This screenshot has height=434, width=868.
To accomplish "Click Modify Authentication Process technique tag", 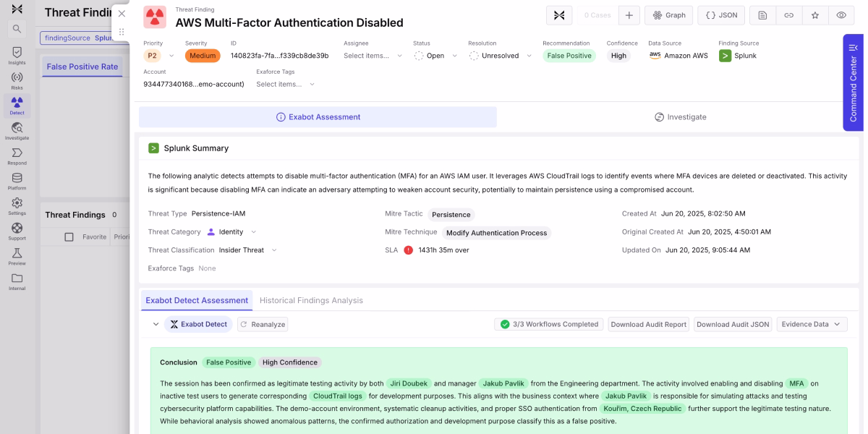I will tap(496, 233).
